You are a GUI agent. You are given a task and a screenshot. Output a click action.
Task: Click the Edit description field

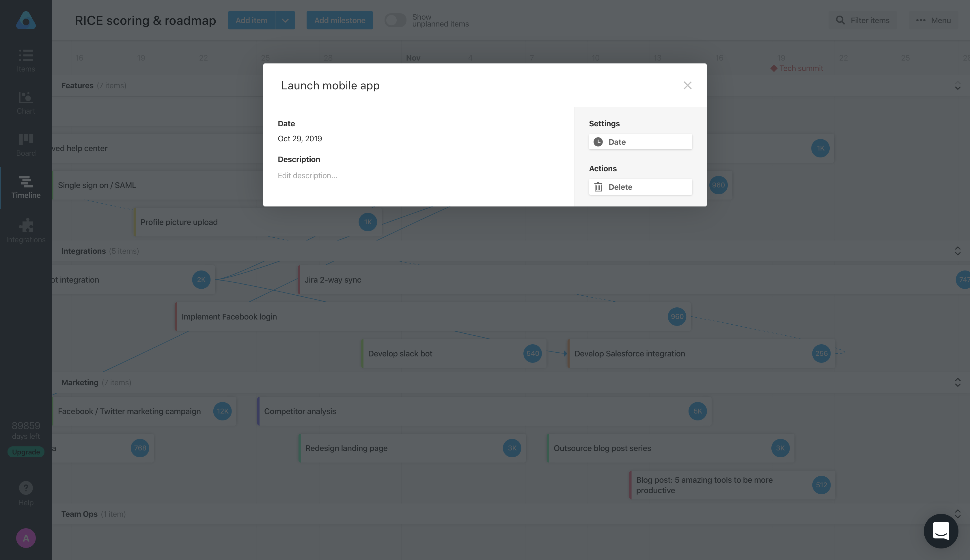307,175
